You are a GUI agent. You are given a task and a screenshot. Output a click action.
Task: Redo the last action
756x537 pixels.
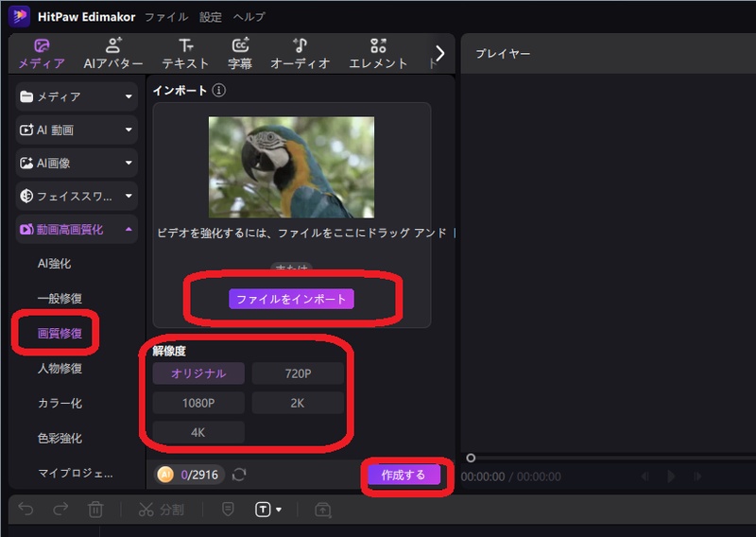pos(60,509)
